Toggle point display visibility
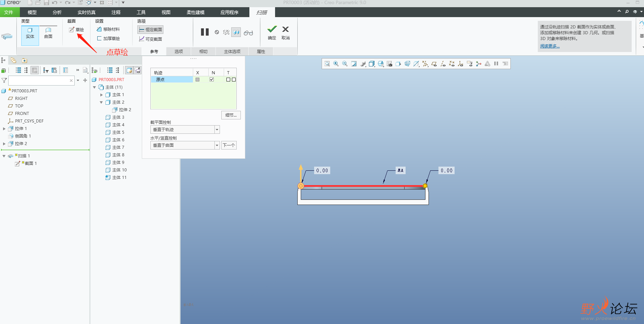 coord(452,64)
